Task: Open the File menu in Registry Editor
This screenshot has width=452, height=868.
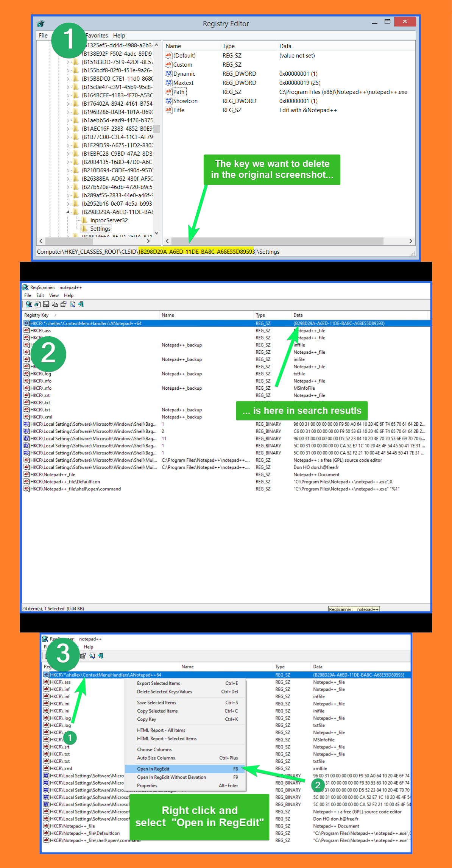Action: coord(43,36)
